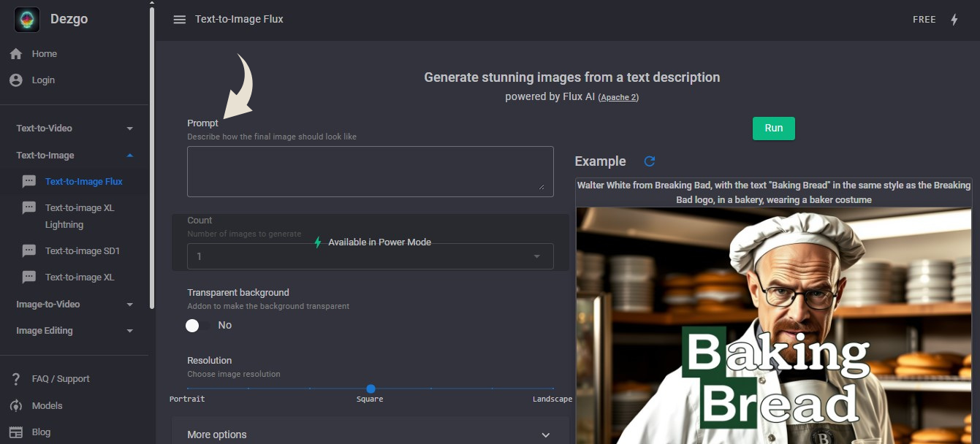Click the Models icon in sidebar

pos(16,406)
